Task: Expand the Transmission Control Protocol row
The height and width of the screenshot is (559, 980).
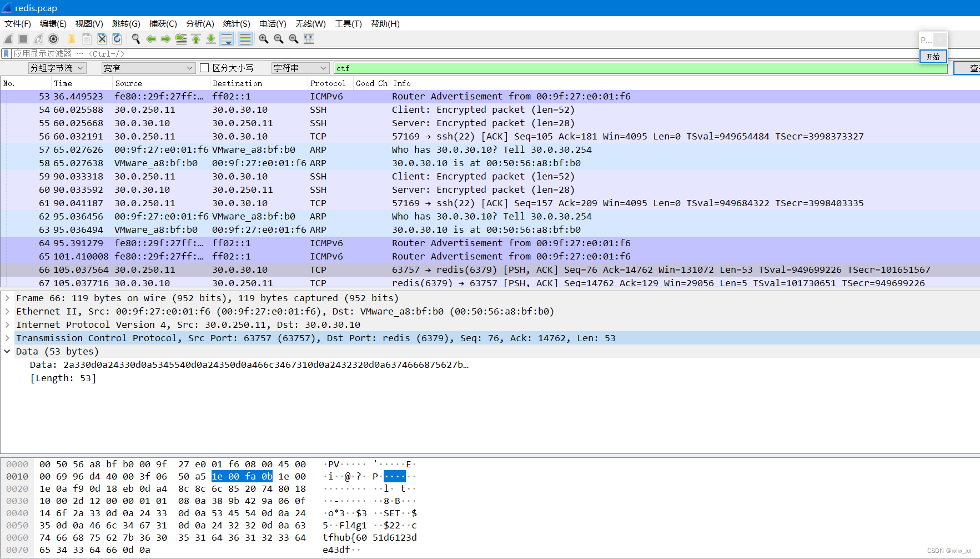Action: pos(7,338)
